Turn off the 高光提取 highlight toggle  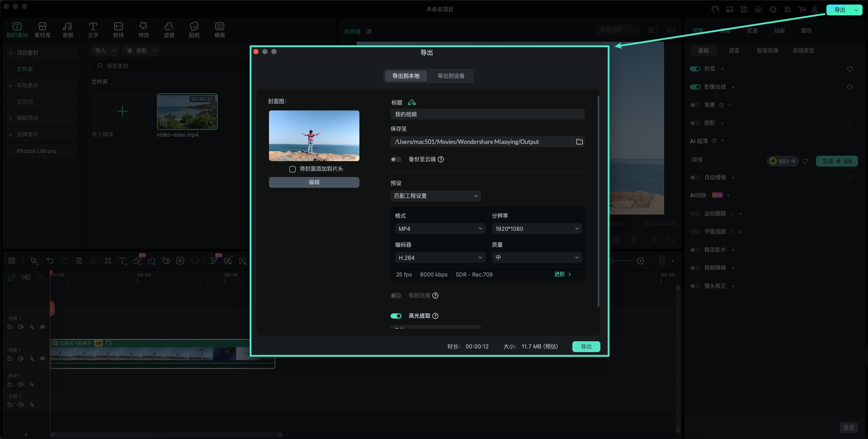[x=396, y=316]
